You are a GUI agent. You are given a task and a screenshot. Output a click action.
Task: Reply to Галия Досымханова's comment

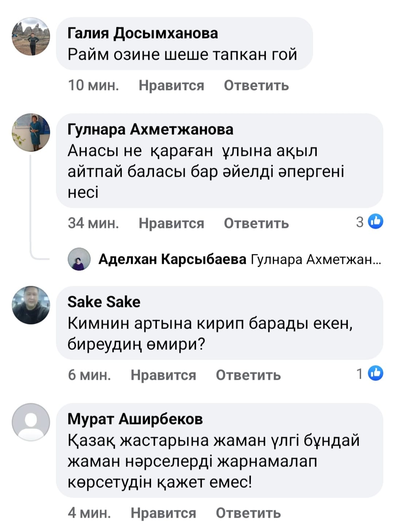[x=256, y=86]
